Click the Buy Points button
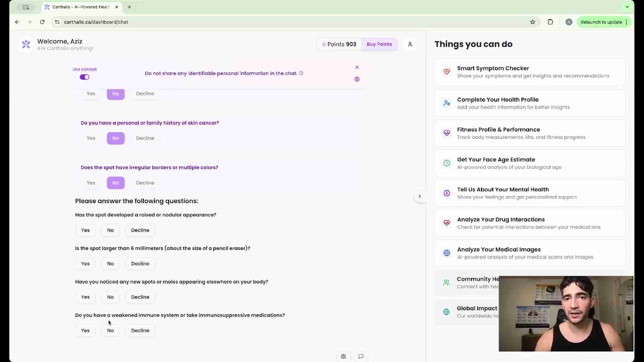The width and height of the screenshot is (644, 362). [379, 44]
